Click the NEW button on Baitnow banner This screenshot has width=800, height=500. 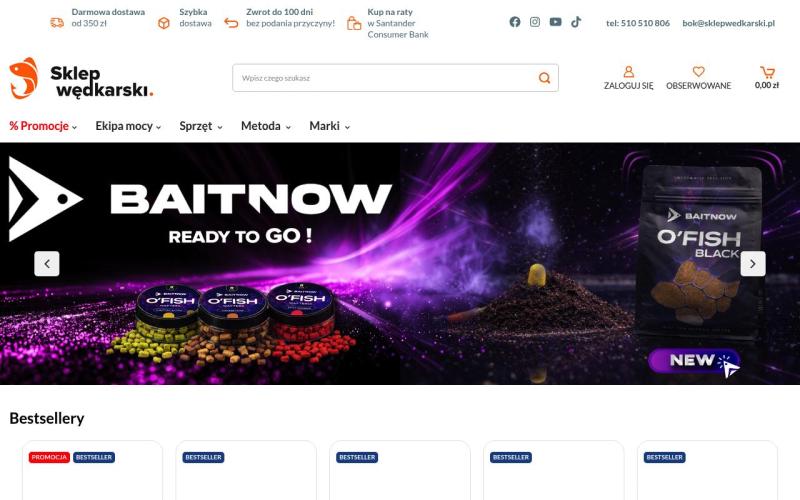click(694, 361)
